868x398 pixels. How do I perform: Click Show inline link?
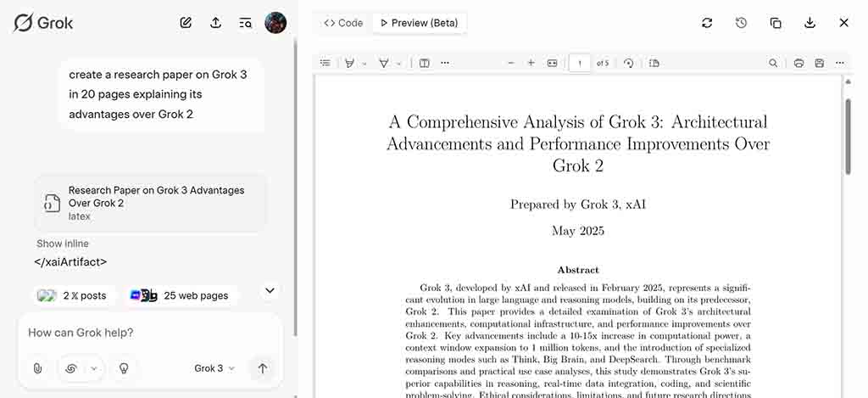click(63, 244)
